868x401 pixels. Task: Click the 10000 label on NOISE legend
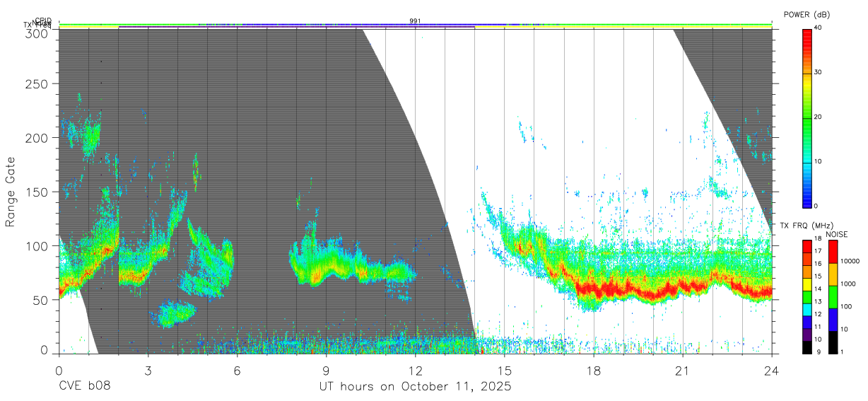click(x=850, y=261)
